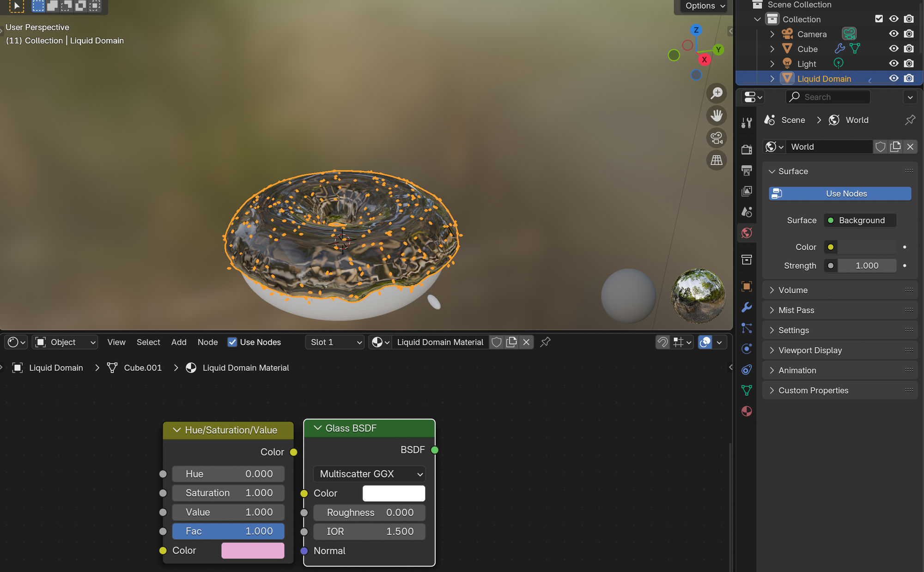Click the pan hand icon in viewport
This screenshot has height=572, width=924.
(717, 115)
